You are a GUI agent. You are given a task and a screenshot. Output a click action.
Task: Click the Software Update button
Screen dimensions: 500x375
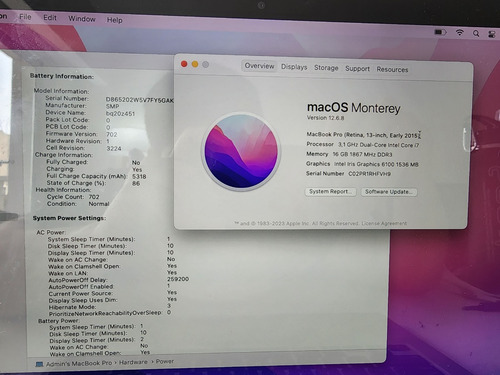(389, 192)
